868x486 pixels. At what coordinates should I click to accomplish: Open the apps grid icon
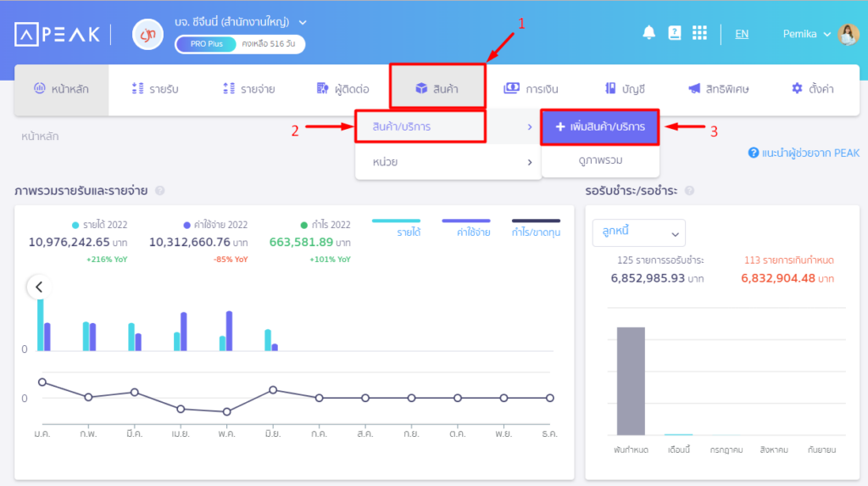(x=699, y=33)
